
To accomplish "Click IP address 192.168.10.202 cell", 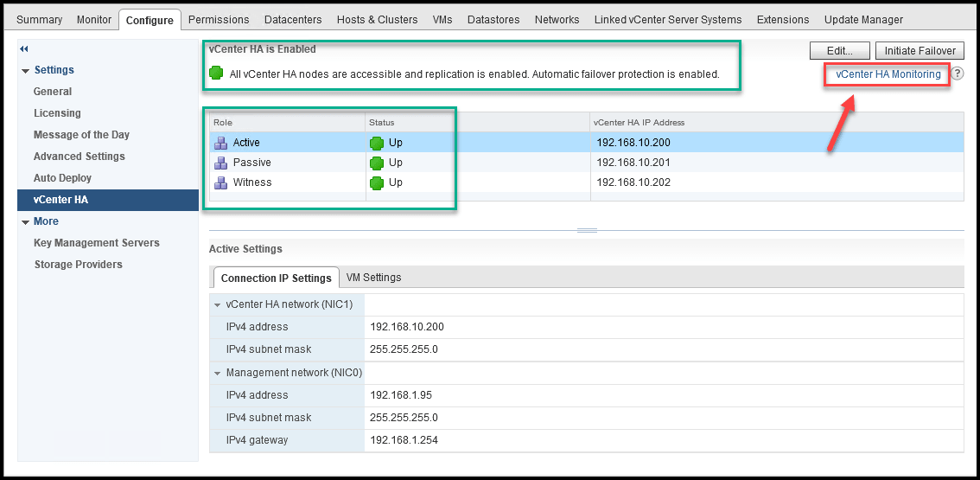I will pos(633,182).
